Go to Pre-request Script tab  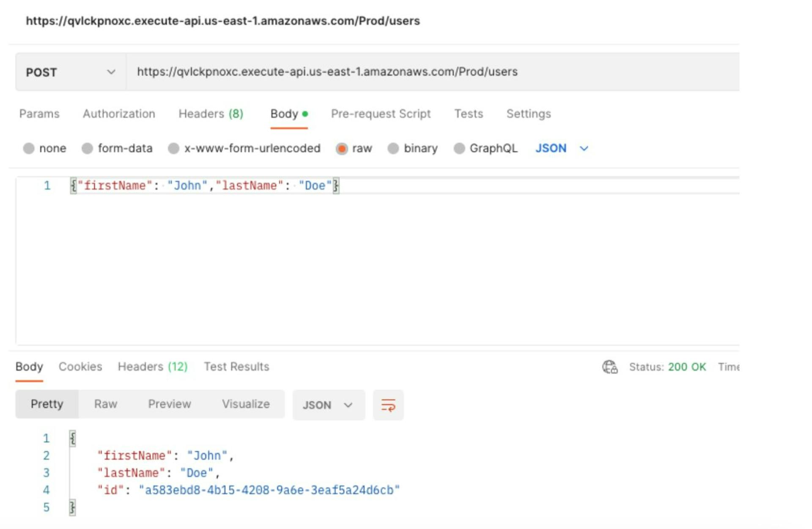(381, 114)
